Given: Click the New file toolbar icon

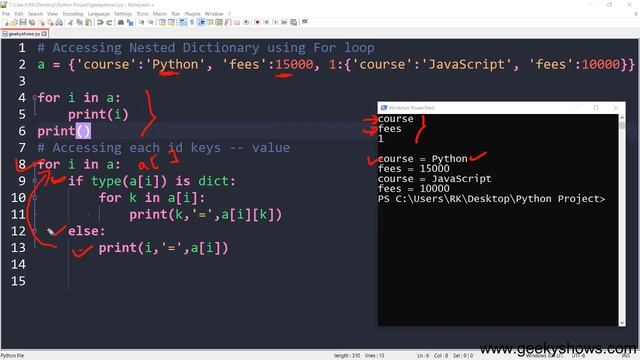Looking at the screenshot, I should pos(6,22).
